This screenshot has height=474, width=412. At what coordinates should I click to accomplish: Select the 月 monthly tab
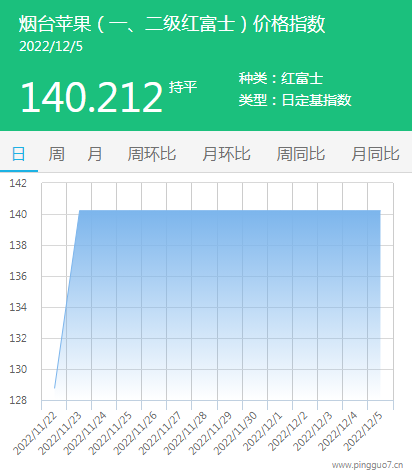coord(95,154)
